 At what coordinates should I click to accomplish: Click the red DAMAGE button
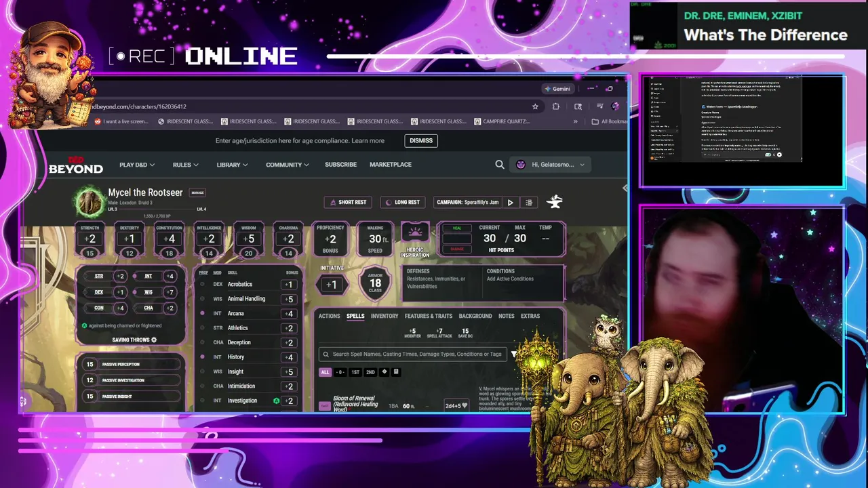click(x=456, y=249)
